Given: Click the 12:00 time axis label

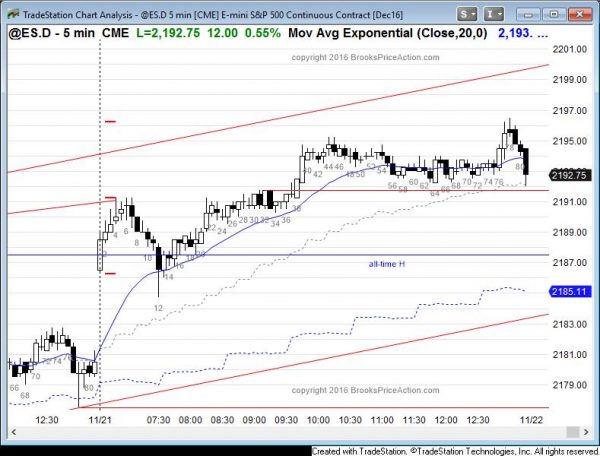Looking at the screenshot, I should [x=446, y=420].
